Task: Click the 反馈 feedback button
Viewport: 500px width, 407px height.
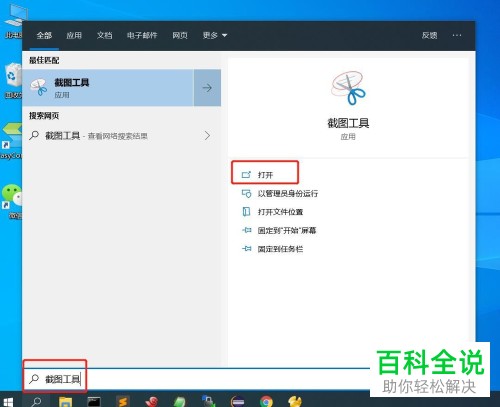Action: 429,35
